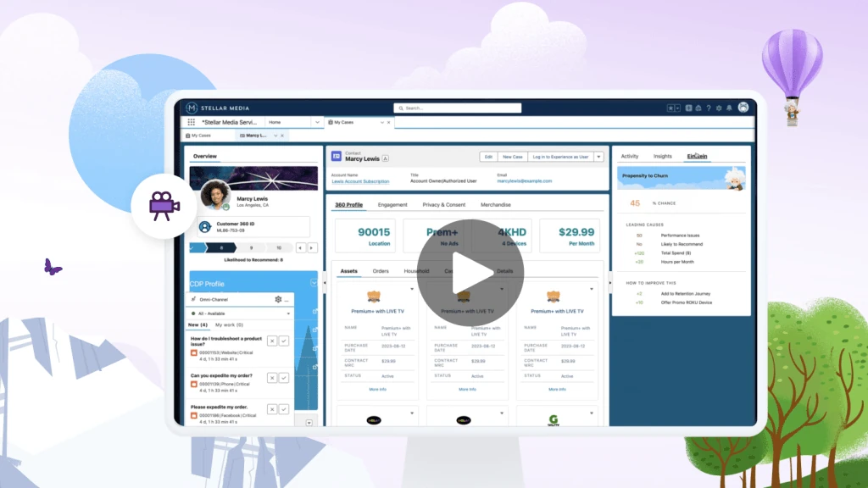The image size is (868, 488).
Task: Open the Activity tab in right panel
Action: [630, 157]
